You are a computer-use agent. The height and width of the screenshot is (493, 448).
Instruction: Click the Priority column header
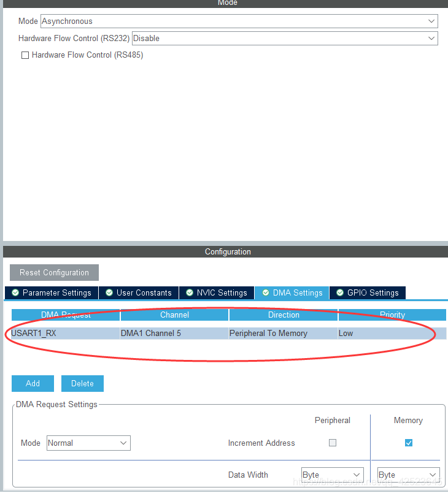[392, 315]
